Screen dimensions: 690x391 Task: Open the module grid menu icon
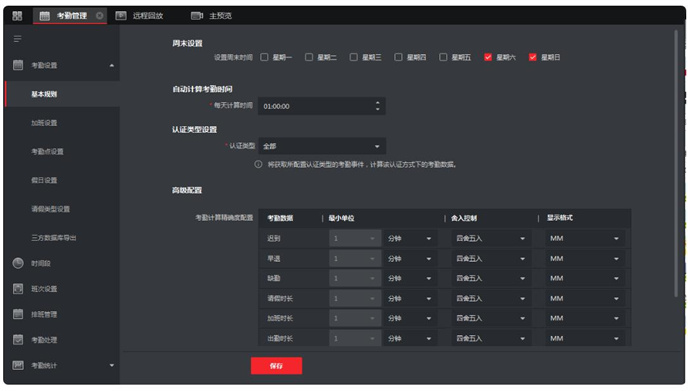click(x=17, y=16)
